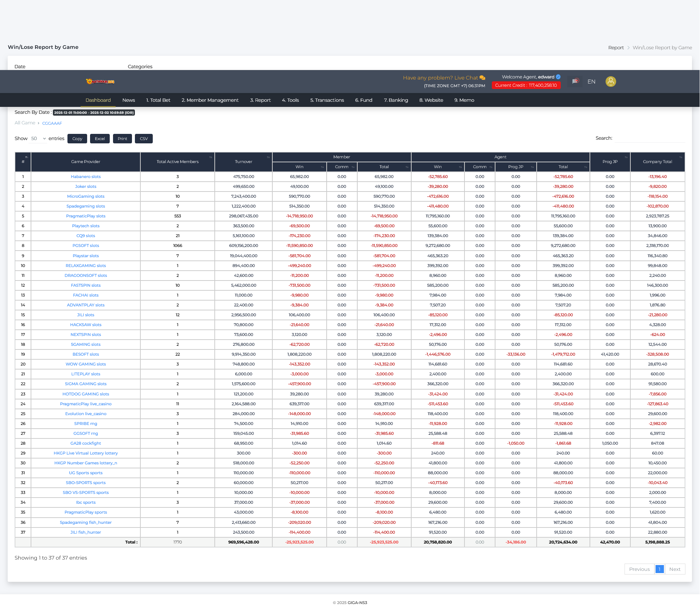
Task: Sort by Total Active Members arrows
Action: point(211,157)
